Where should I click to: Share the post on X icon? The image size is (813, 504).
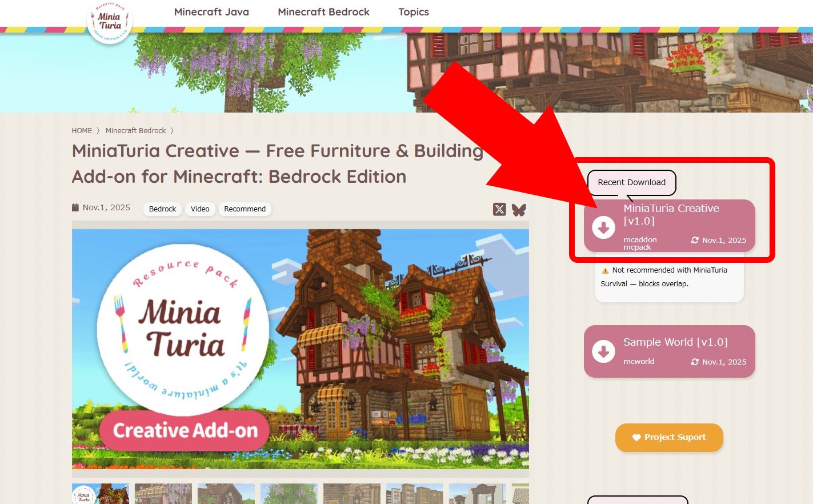point(499,209)
